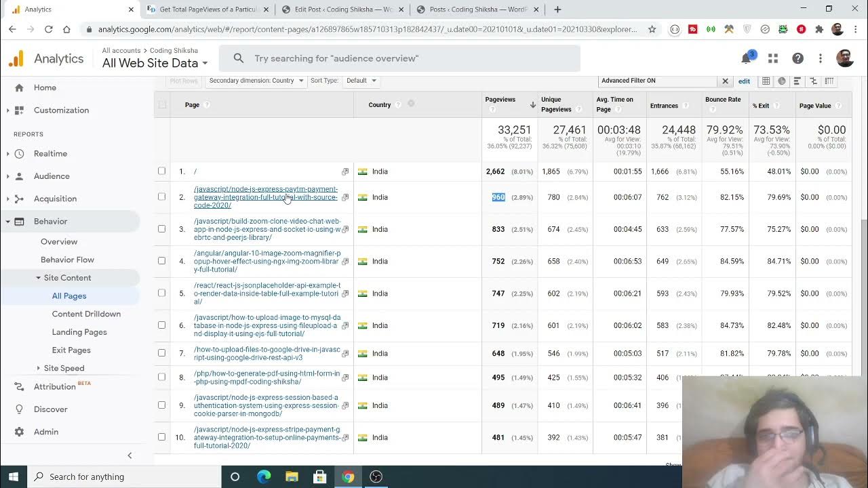The height and width of the screenshot is (488, 868).
Task: Switch to pie chart percentage view icon
Action: point(782,81)
